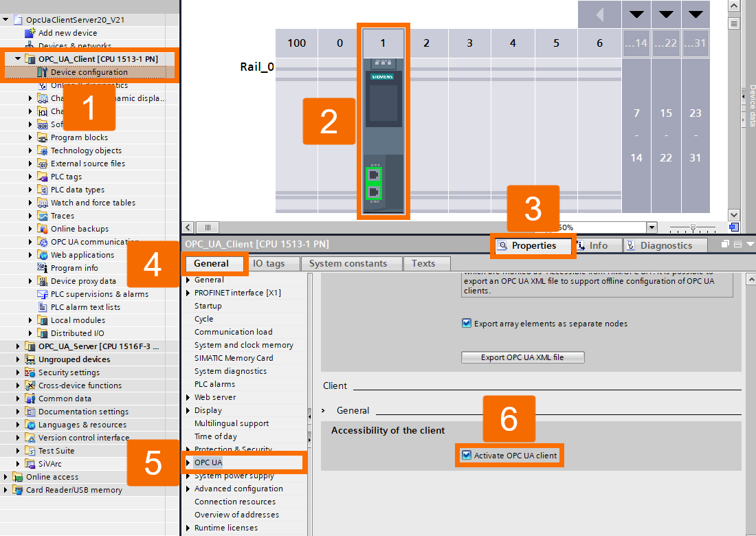The height and width of the screenshot is (536, 756).
Task: Expand the OPC_UA_Server device node
Action: tap(18, 346)
